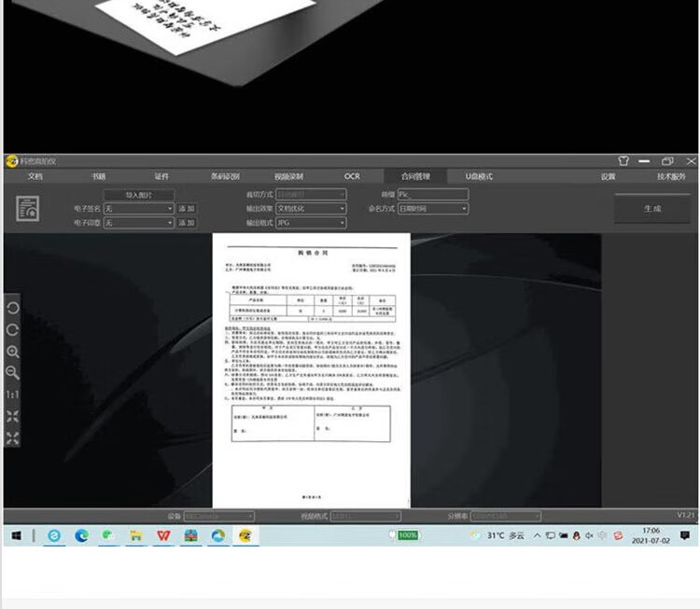Open the skin/theme shirt icon in title bar
The height and width of the screenshot is (609, 700).
[624, 161]
